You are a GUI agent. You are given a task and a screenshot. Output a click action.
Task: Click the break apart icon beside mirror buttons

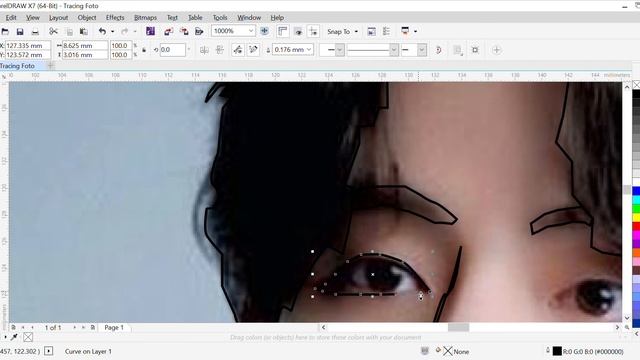coord(238,50)
